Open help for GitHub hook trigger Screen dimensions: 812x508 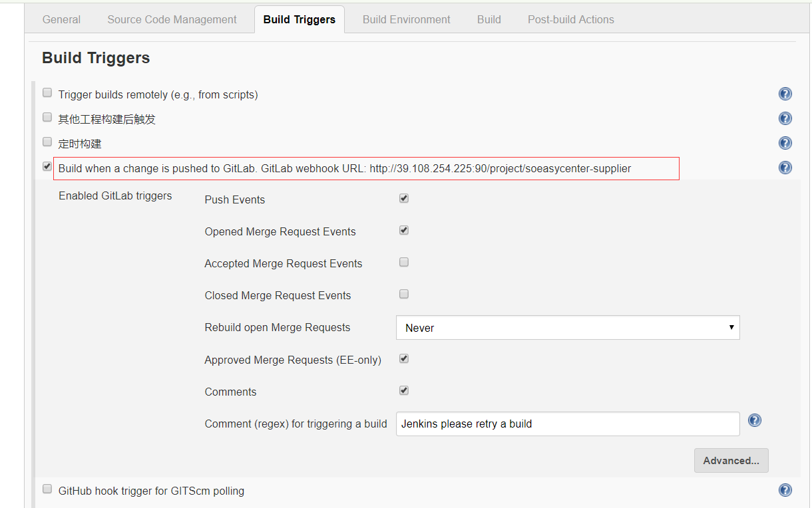click(x=785, y=490)
